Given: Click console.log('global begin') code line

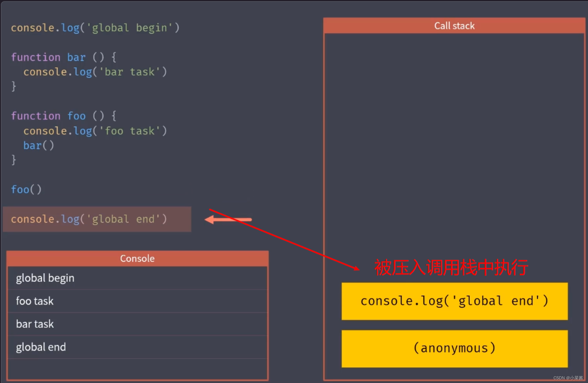Looking at the screenshot, I should (95, 28).
